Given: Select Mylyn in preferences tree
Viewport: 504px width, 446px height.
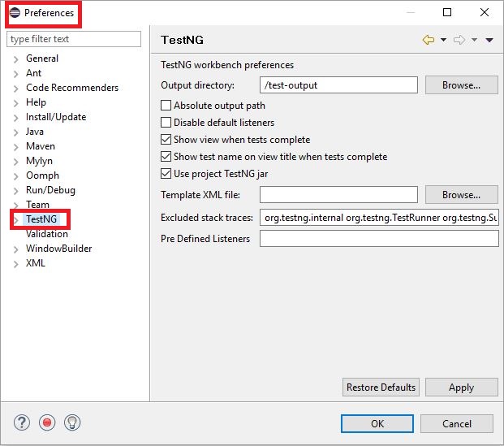Looking at the screenshot, I should pos(39,161).
